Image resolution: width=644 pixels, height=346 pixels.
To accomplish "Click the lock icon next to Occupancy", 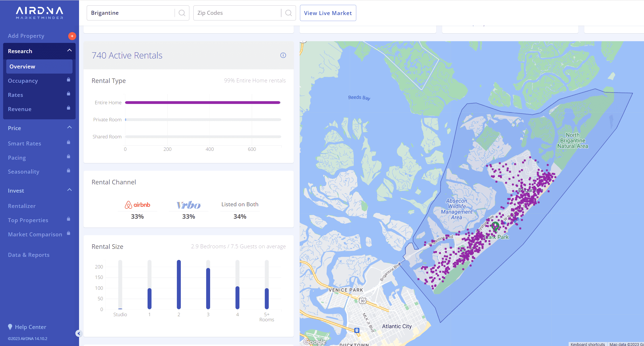I will (69, 80).
